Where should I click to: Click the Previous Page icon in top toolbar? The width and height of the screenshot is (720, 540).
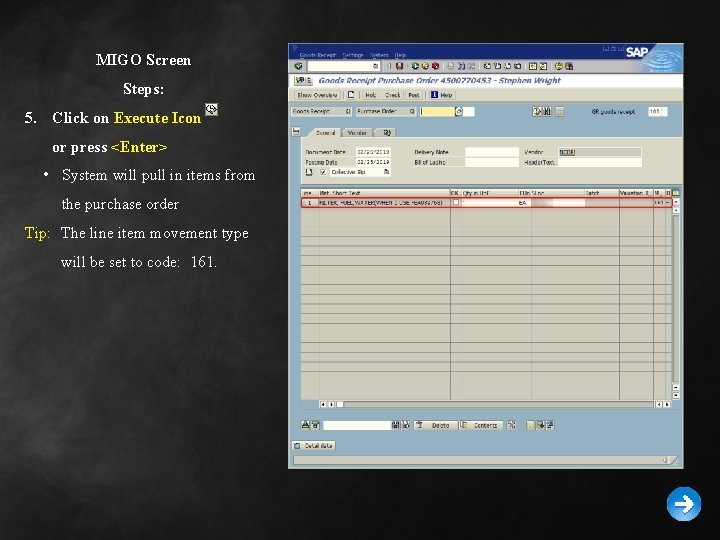pos(497,66)
